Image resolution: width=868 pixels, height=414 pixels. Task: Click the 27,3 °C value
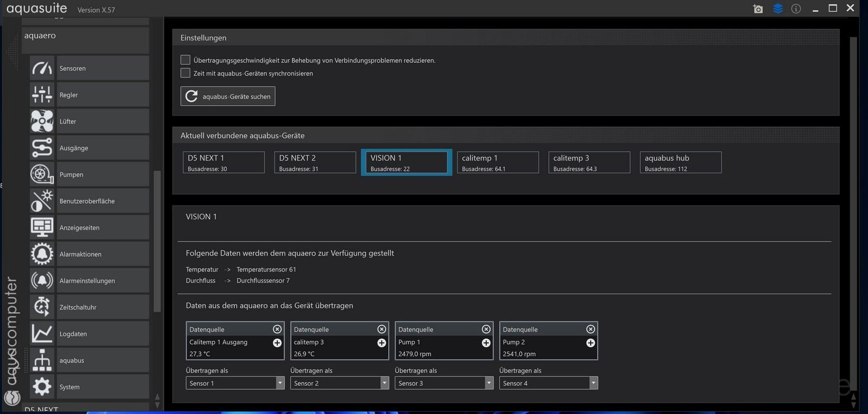(x=200, y=354)
